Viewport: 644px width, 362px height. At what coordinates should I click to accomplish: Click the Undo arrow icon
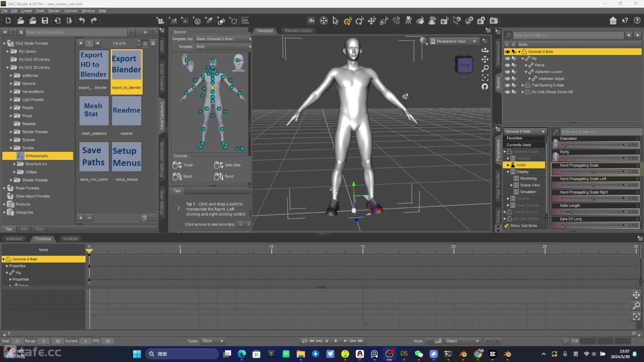click(82, 21)
